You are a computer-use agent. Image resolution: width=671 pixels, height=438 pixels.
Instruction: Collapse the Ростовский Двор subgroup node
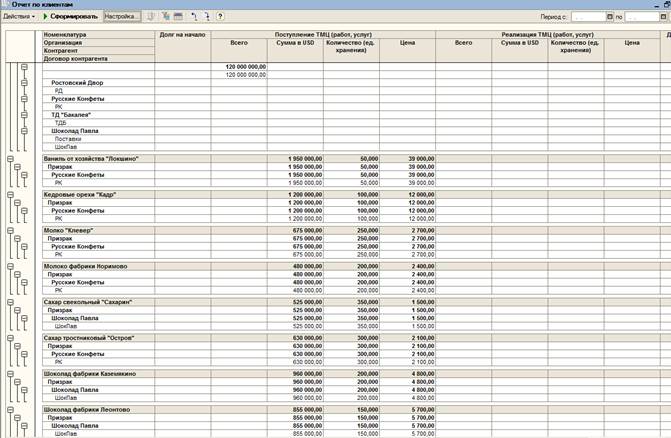(x=24, y=83)
